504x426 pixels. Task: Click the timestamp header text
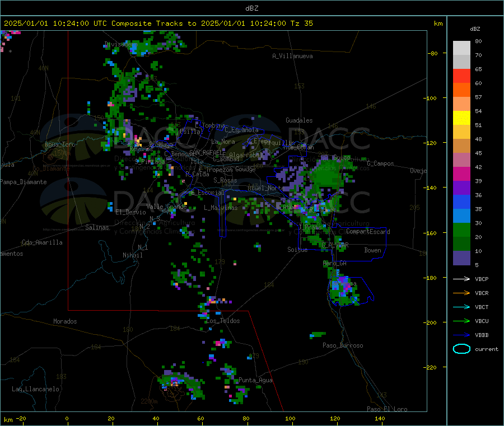158,24
